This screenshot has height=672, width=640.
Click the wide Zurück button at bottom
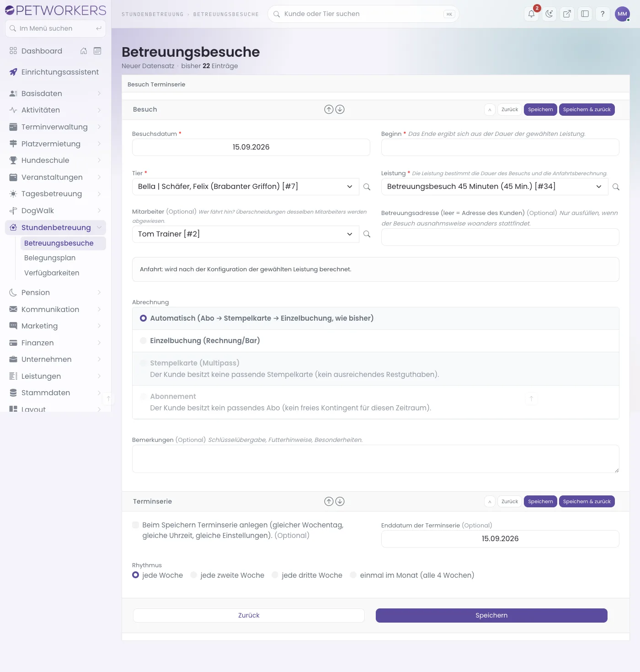(249, 615)
